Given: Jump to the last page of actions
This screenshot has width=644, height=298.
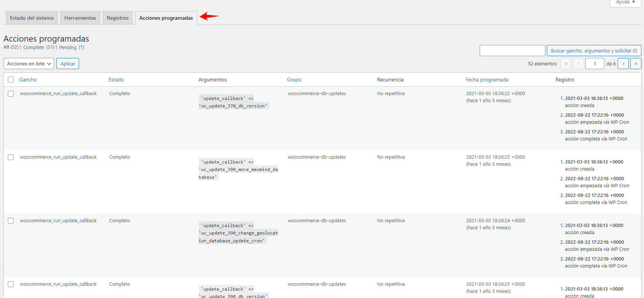Looking at the screenshot, I should pyautogui.click(x=636, y=64).
